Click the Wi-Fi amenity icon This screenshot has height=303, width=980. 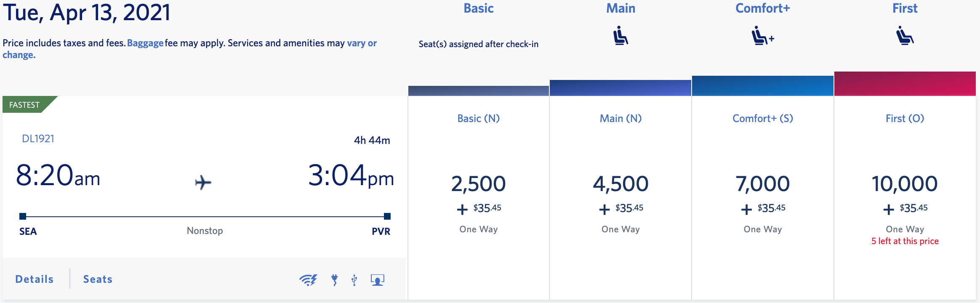click(308, 280)
